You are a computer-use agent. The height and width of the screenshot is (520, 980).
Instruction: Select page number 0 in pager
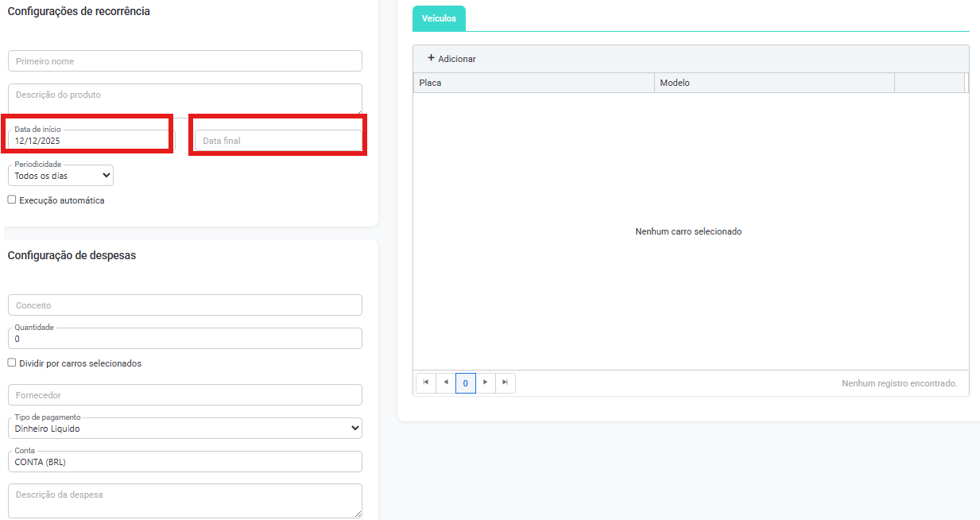pos(466,383)
